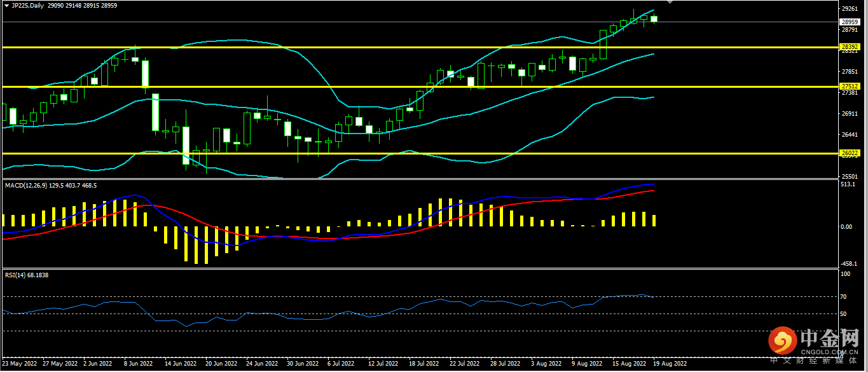868x372 pixels.
Task: Click the 2 Jun 2022 date label
Action: [99, 364]
